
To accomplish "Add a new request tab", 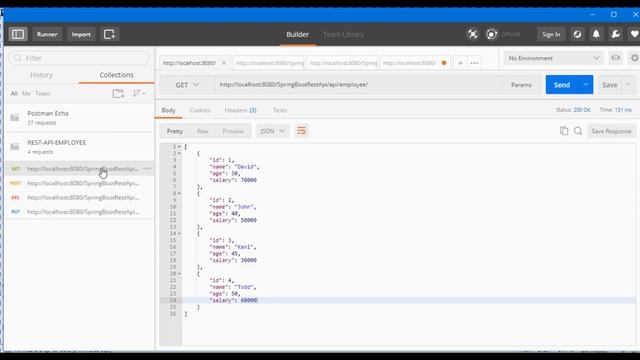I will [460, 63].
